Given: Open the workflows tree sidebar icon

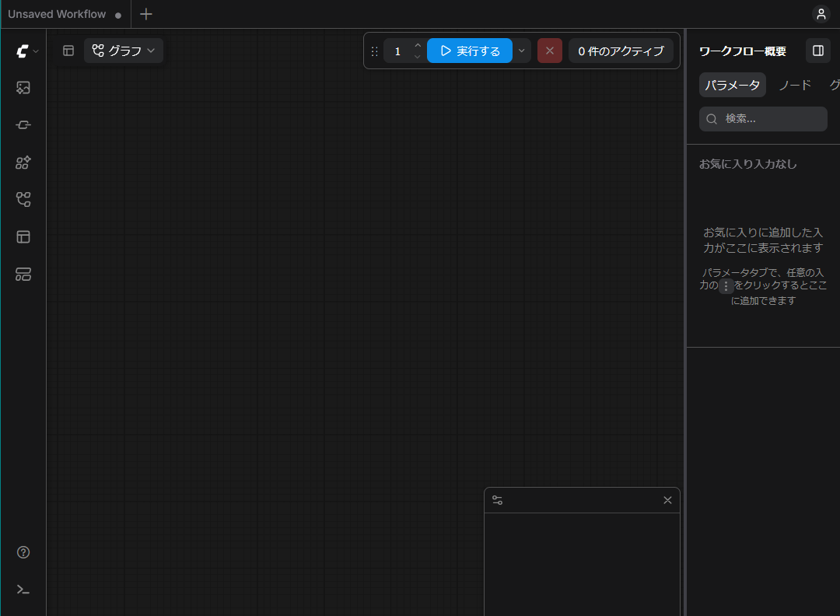Looking at the screenshot, I should click(x=23, y=200).
